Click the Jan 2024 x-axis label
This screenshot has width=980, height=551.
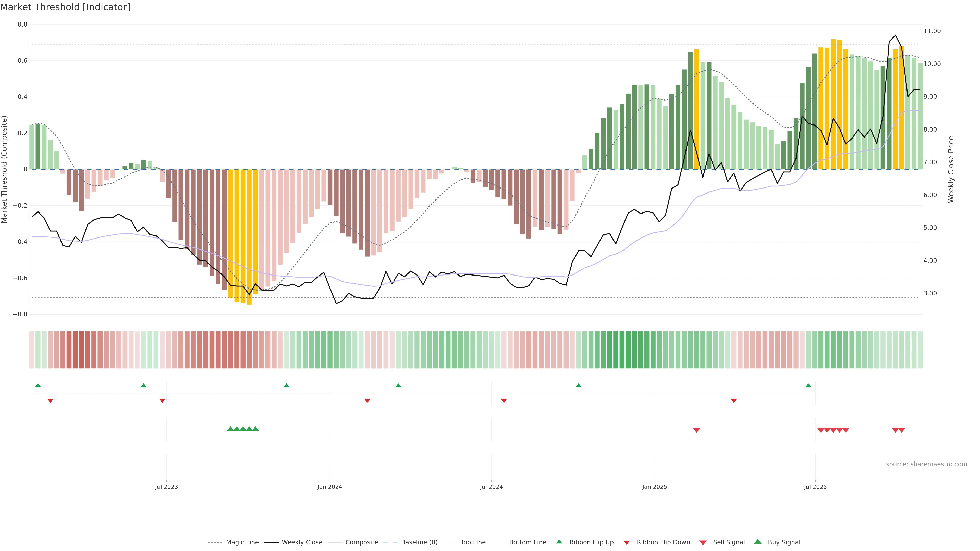(329, 487)
